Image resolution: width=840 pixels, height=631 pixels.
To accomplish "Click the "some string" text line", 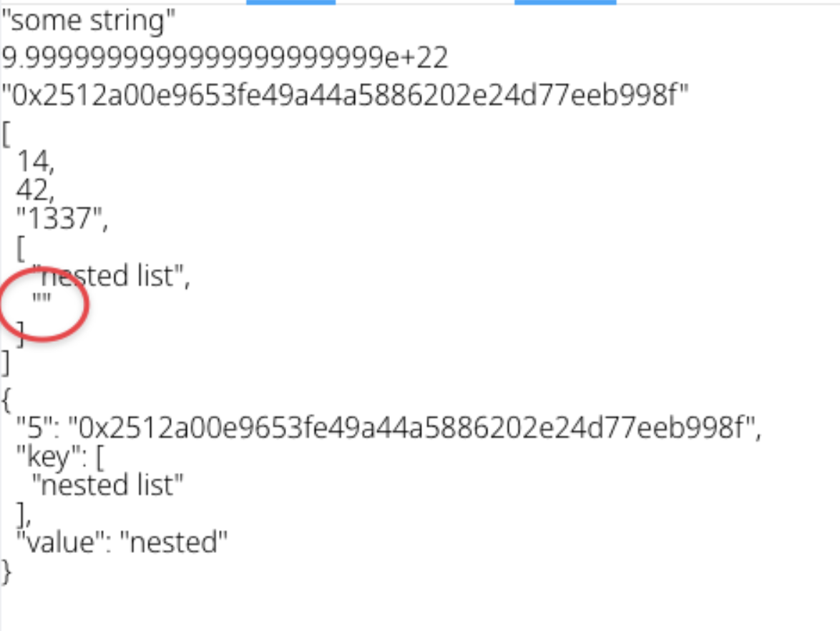I will click(88, 22).
